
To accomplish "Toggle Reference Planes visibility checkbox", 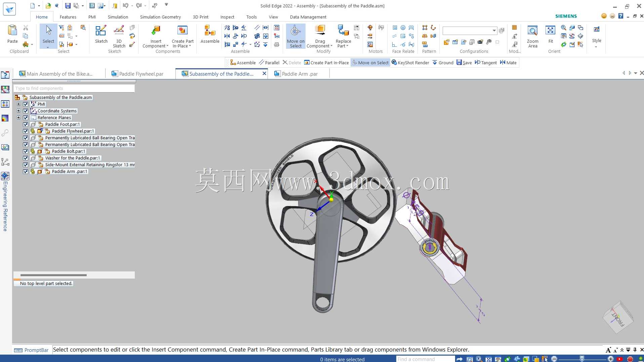I will coord(26,118).
